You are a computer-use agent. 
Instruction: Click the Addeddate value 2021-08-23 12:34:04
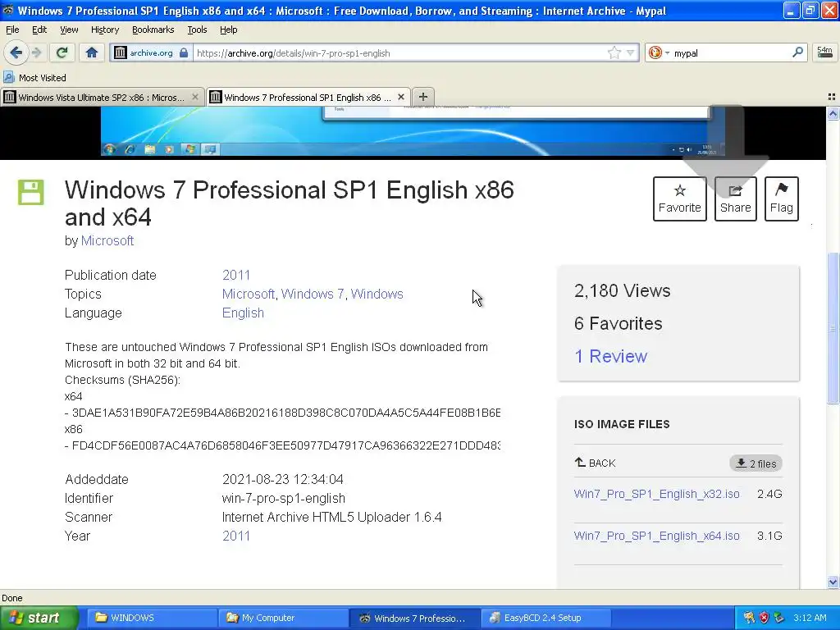(x=282, y=479)
